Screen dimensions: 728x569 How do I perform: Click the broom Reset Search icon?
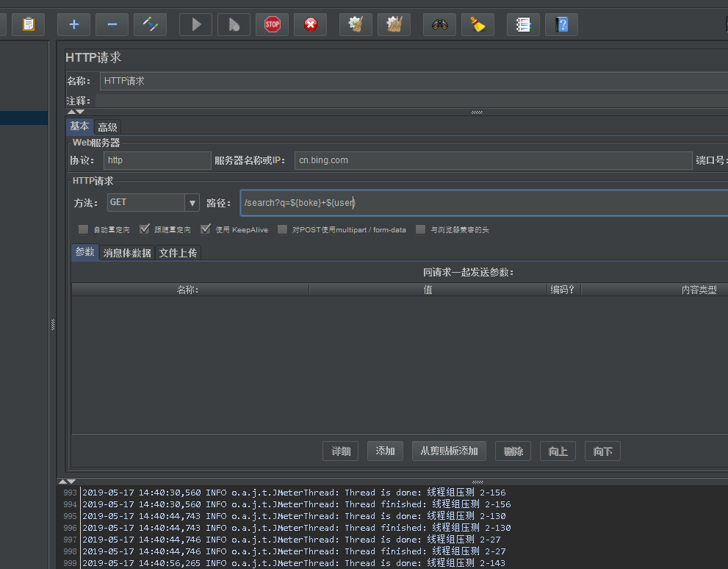pyautogui.click(x=477, y=24)
